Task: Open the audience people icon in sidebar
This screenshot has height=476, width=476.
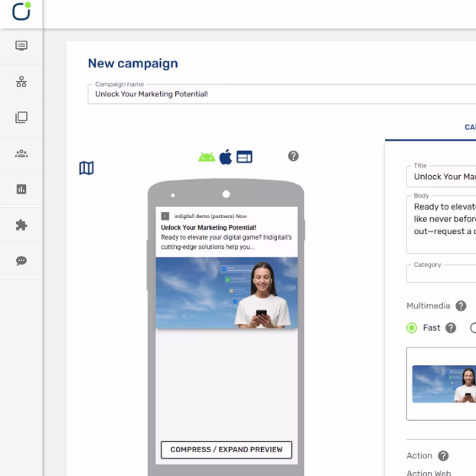Action: coord(21,153)
